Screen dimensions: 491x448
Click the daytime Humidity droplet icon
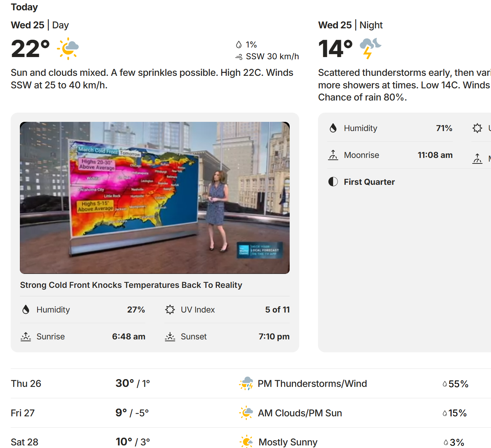[x=26, y=310]
